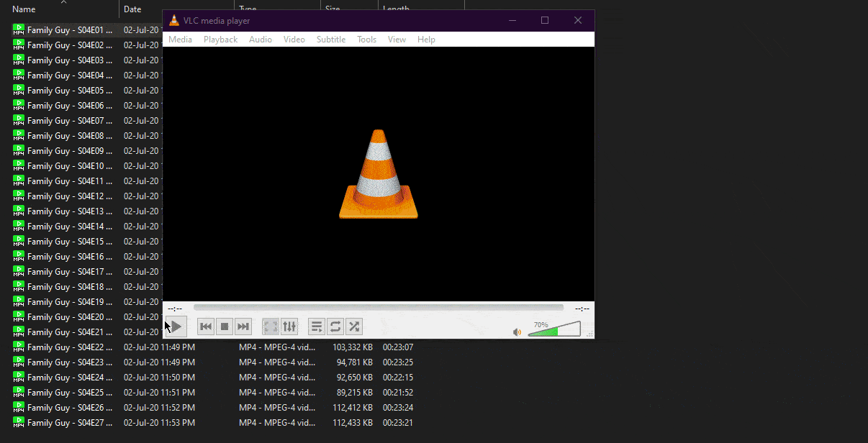Sort files by Date column header
868x443 pixels.
[132, 9]
